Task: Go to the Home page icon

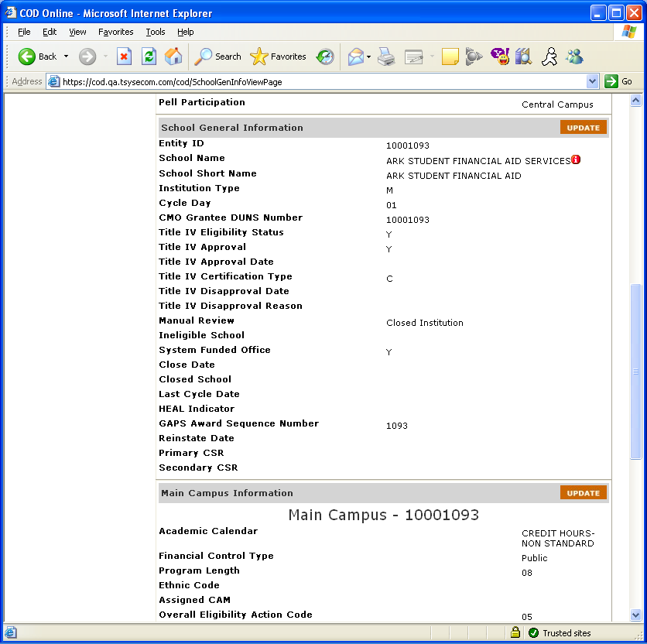Action: (x=173, y=57)
